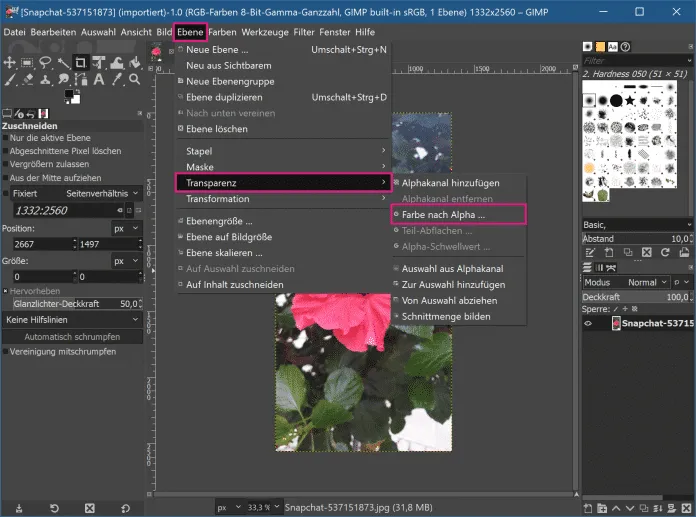Click 'Automatisch schrumpfen' button

click(x=71, y=337)
